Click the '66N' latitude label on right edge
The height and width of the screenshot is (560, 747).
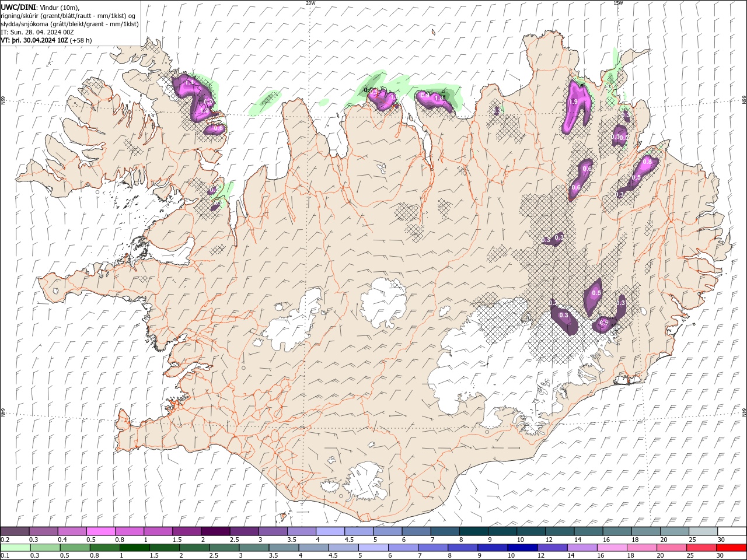pyautogui.click(x=744, y=100)
